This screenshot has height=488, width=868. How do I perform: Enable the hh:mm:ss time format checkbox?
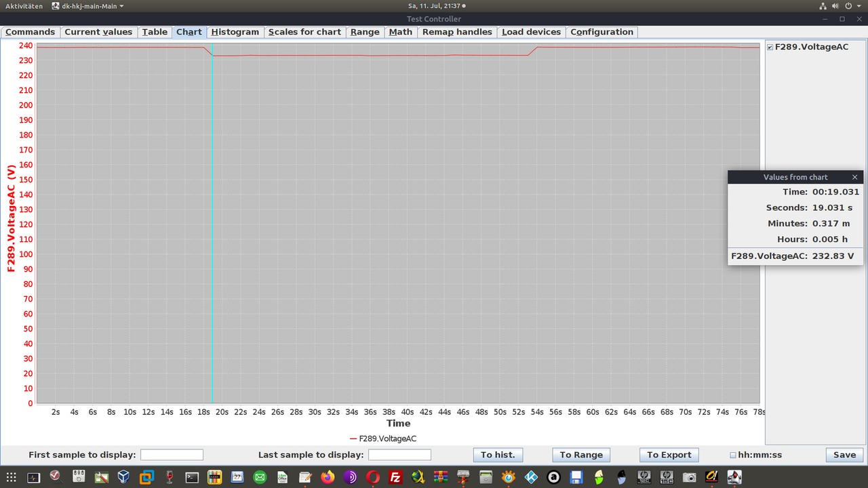coord(733,455)
